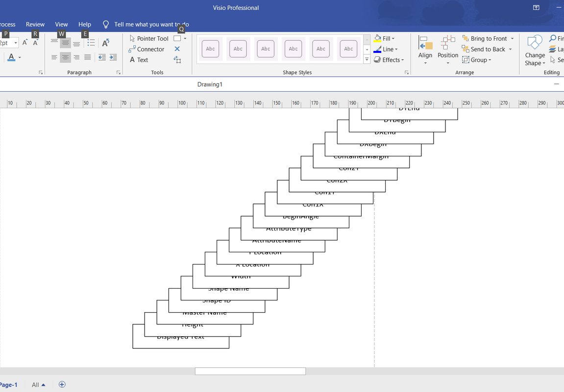Click the rotate text icon
Viewport: 564px width, 392px height.
coord(106,43)
